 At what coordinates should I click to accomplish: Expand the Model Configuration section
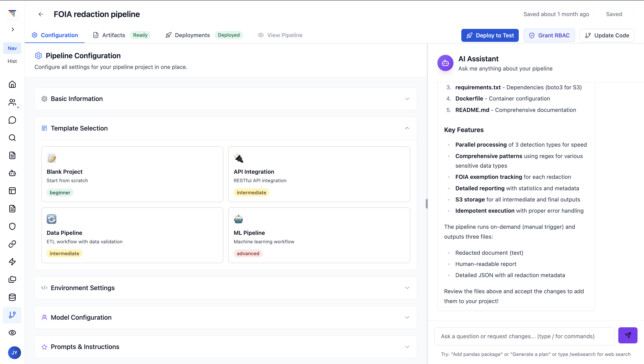click(x=225, y=317)
